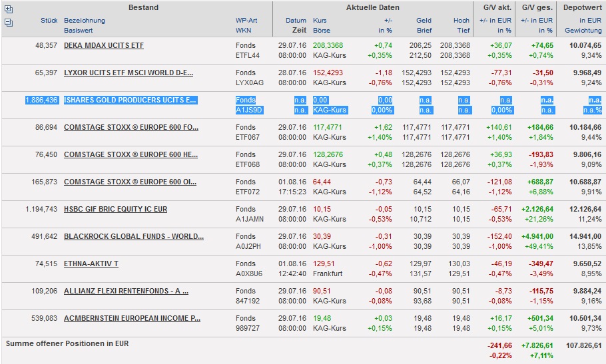Screen dimensions: 606x364
Task: Select the highlighted ISHARES GOLD PRODUCERS row name
Action: tap(130, 100)
